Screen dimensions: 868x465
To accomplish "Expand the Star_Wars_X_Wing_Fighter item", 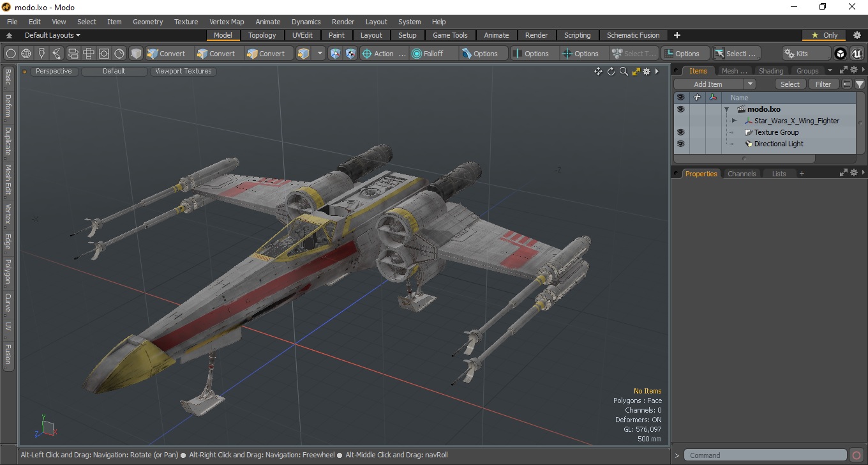I will (x=734, y=121).
